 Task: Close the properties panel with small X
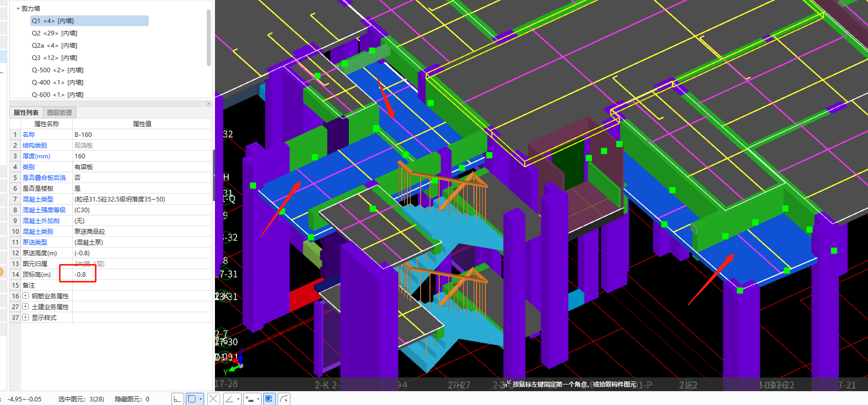pos(209,104)
